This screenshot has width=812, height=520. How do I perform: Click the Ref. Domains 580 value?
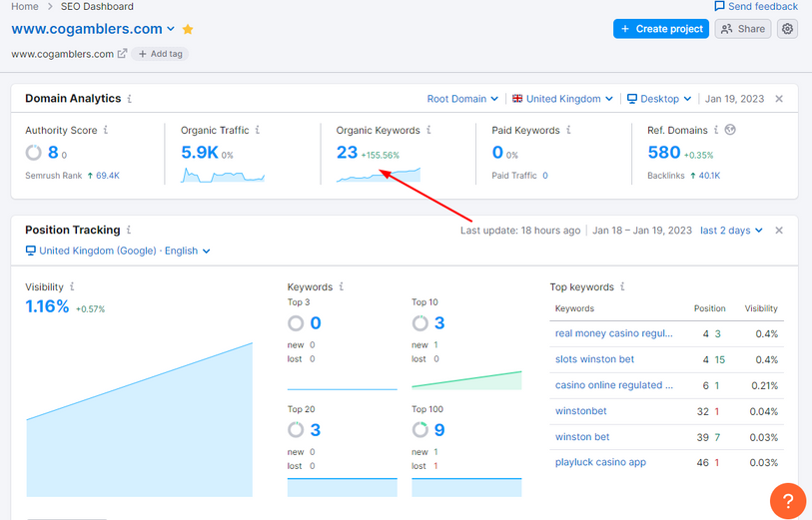pos(664,152)
